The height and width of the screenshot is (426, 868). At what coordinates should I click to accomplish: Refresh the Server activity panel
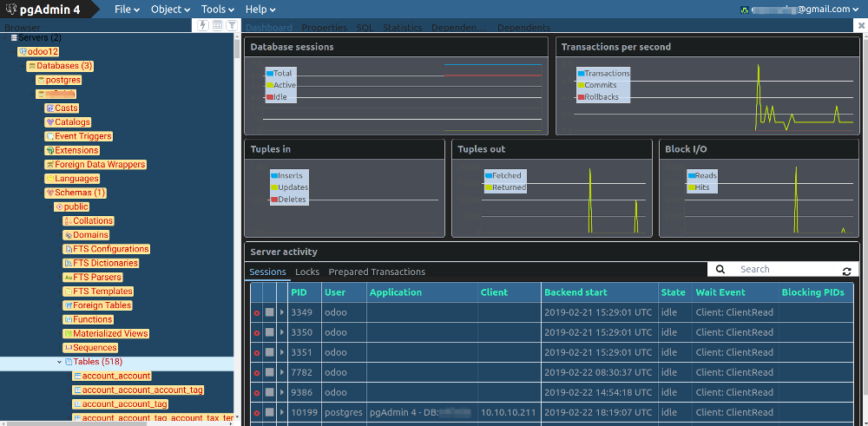[846, 271]
